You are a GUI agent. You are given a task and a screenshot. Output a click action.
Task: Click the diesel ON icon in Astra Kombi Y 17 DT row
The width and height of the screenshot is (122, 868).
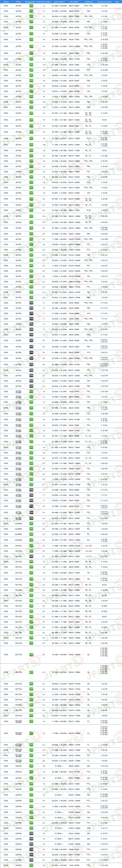pyautogui.click(x=31, y=495)
